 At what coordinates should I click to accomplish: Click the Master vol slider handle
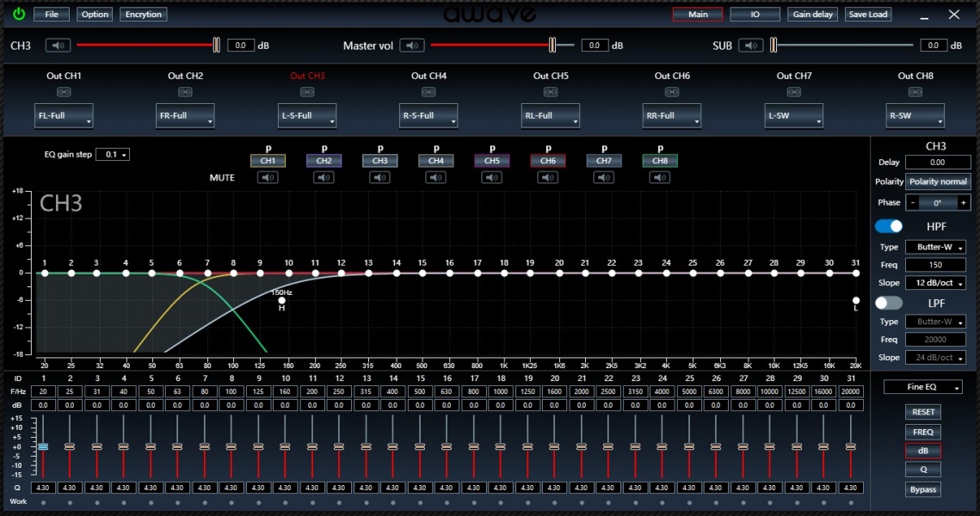553,46
